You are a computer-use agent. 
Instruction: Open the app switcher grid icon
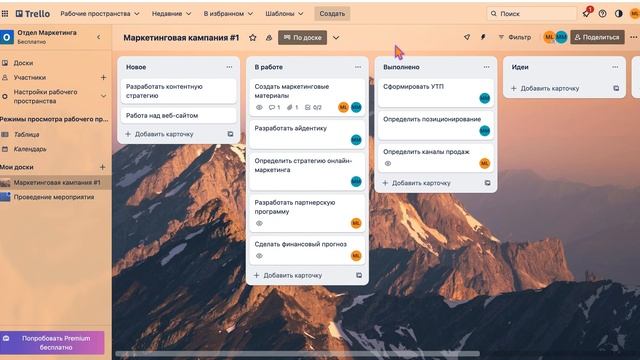[5, 13]
